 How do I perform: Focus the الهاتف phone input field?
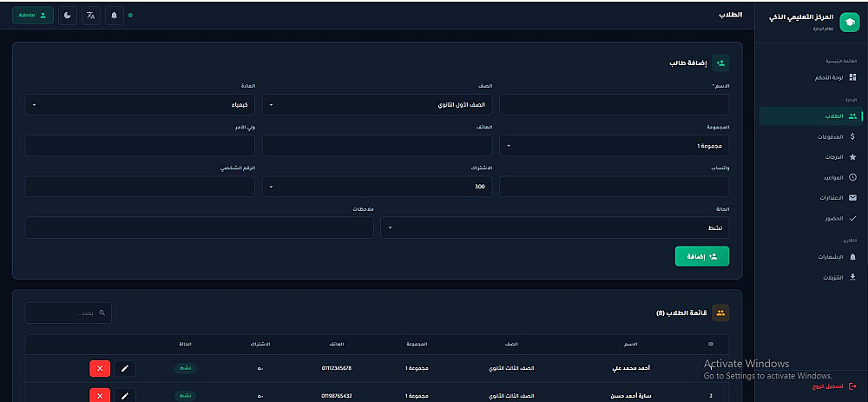[x=377, y=146]
